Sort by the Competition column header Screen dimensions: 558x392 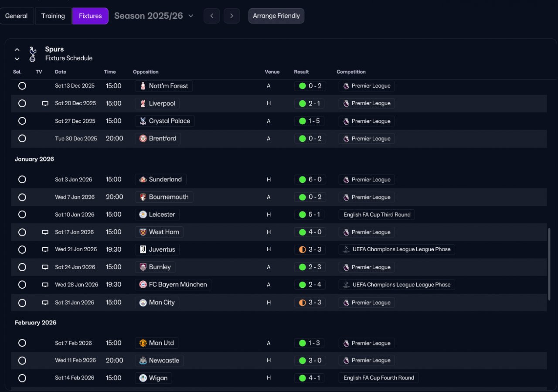(x=351, y=72)
